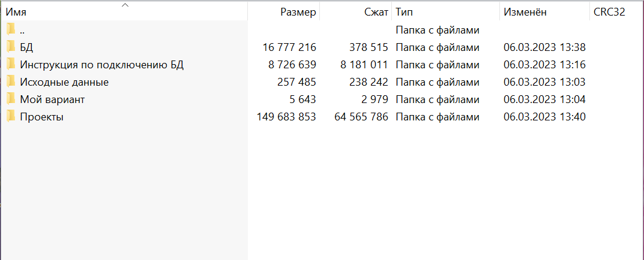Sort files by the Размер column
This screenshot has height=260, width=644.
pos(298,12)
